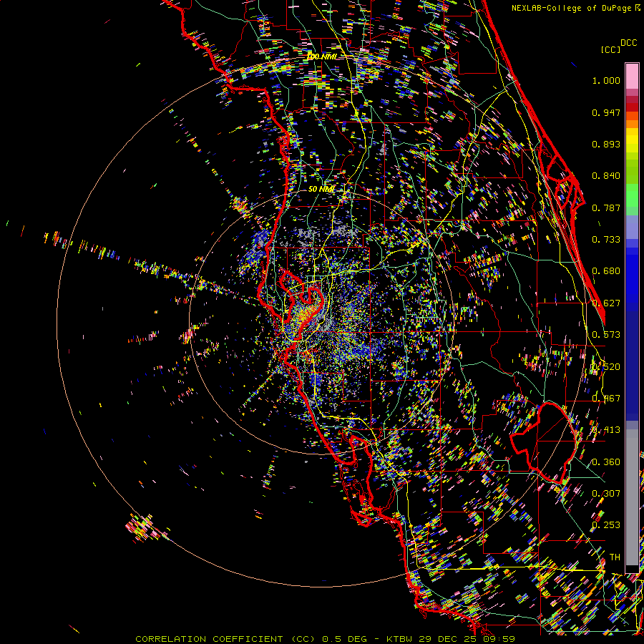Click the [CC] label above the color scale
Screen dimensions: 644x644
click(610, 49)
